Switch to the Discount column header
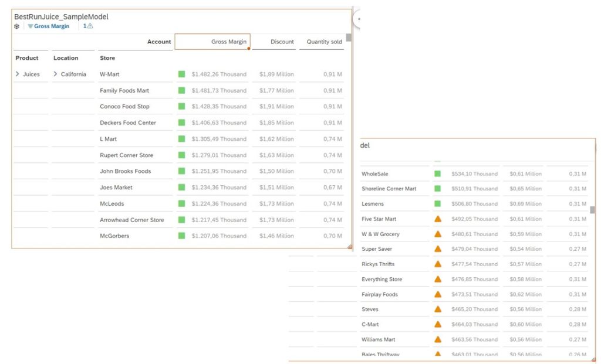The width and height of the screenshot is (601, 364). pyautogui.click(x=282, y=42)
